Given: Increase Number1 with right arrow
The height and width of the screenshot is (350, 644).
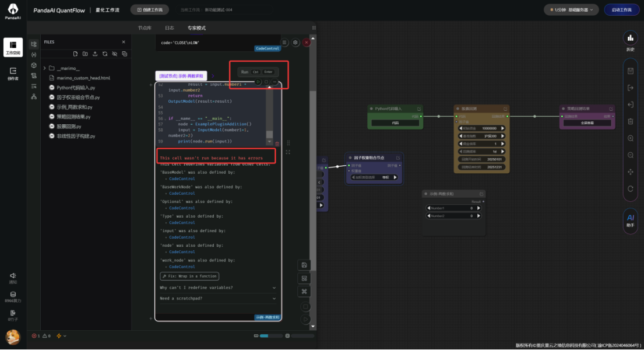Looking at the screenshot, I should (478, 208).
